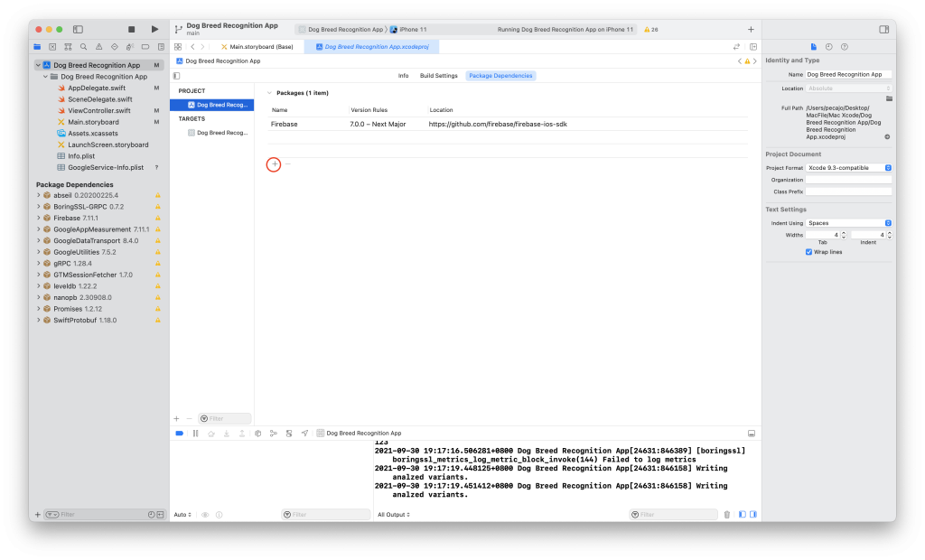Switch to Main.storyboard (Base) tab

[257, 47]
